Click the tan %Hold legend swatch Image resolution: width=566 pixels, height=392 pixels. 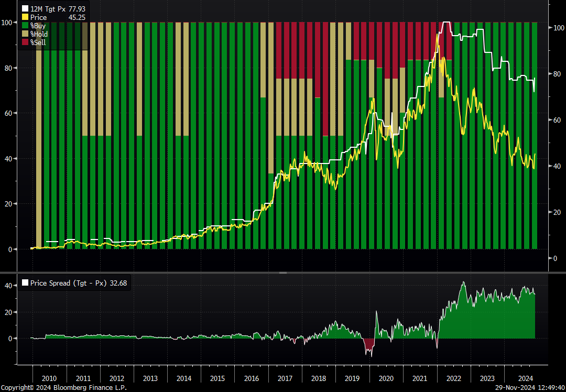tap(25, 34)
